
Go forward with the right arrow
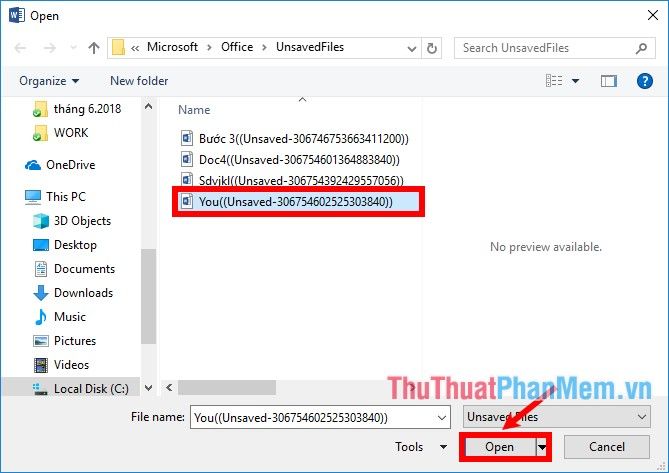49,48
